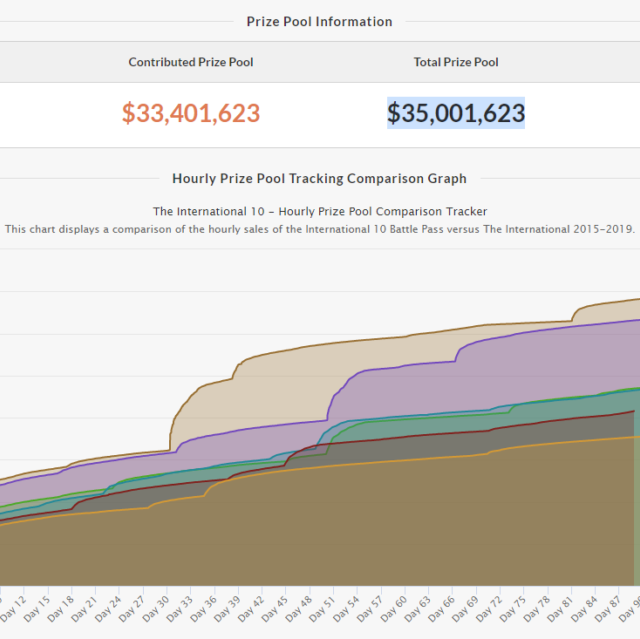The image size is (640, 639).
Task: Click the orange $33,401,623 contributed amount
Action: [x=191, y=113]
